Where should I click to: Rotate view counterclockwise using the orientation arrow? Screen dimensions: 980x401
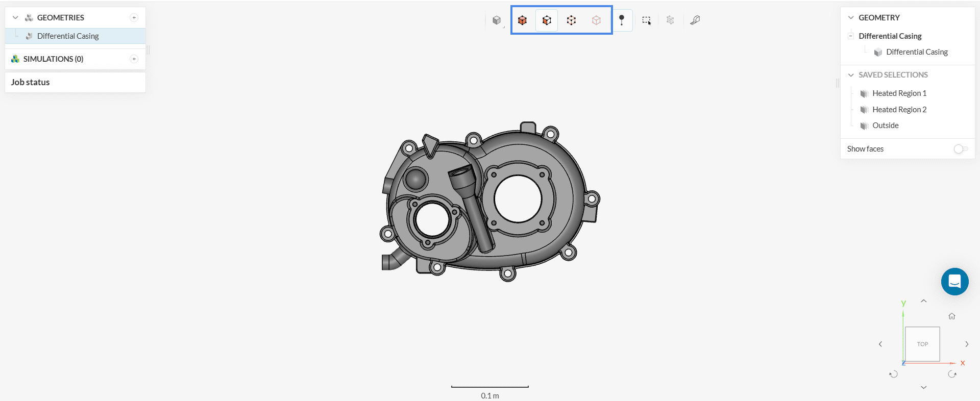[893, 374]
